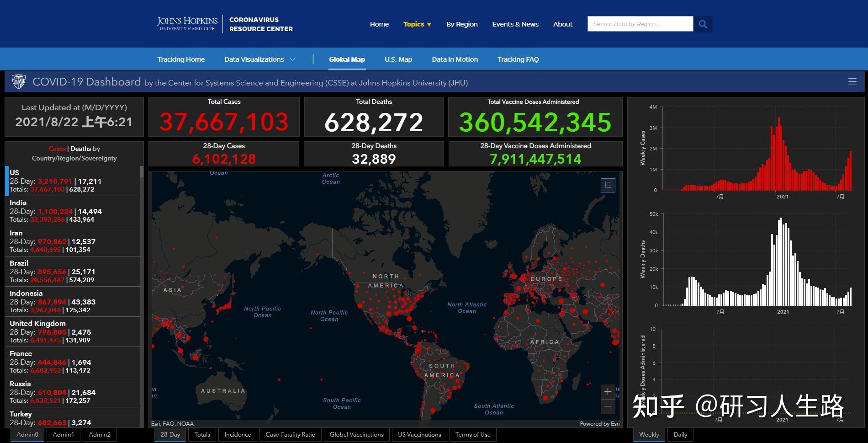Click the search magnifier button
Viewport: 868px width, 443px height.
tap(703, 24)
